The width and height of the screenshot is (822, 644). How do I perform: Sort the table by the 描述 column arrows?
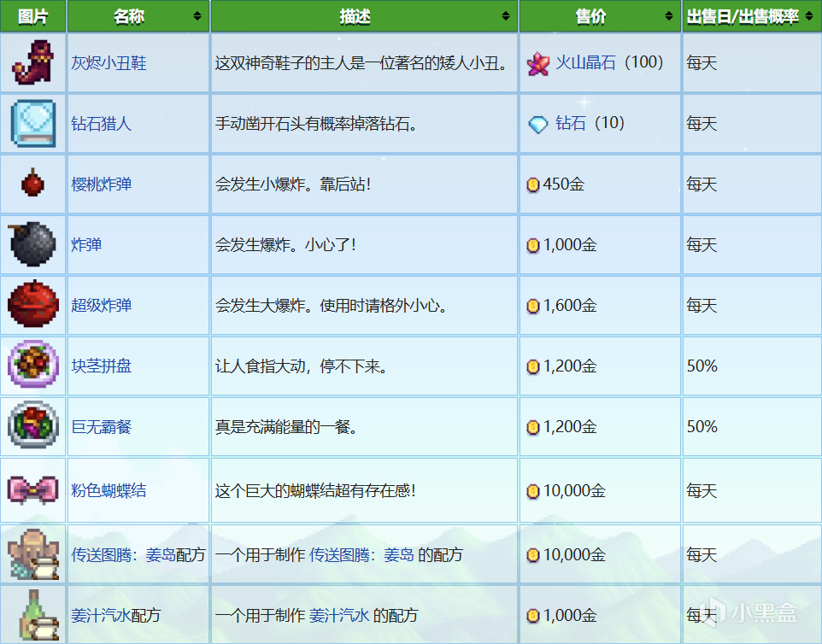[505, 16]
